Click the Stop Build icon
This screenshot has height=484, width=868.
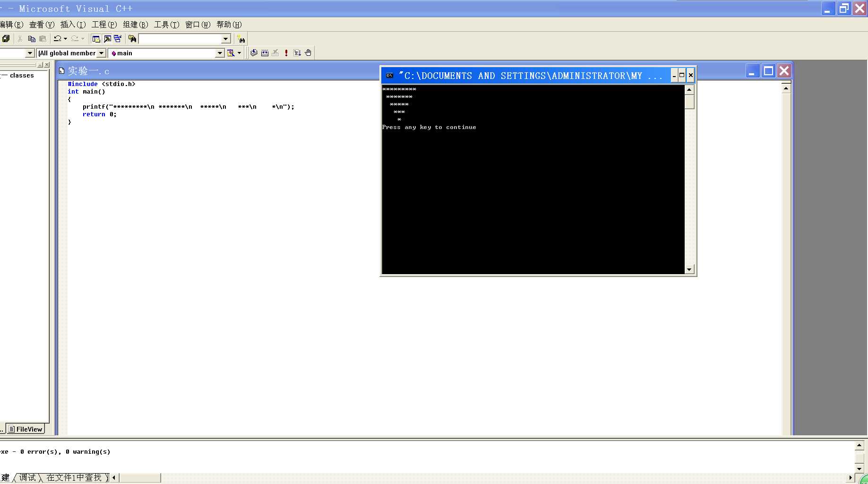point(275,53)
